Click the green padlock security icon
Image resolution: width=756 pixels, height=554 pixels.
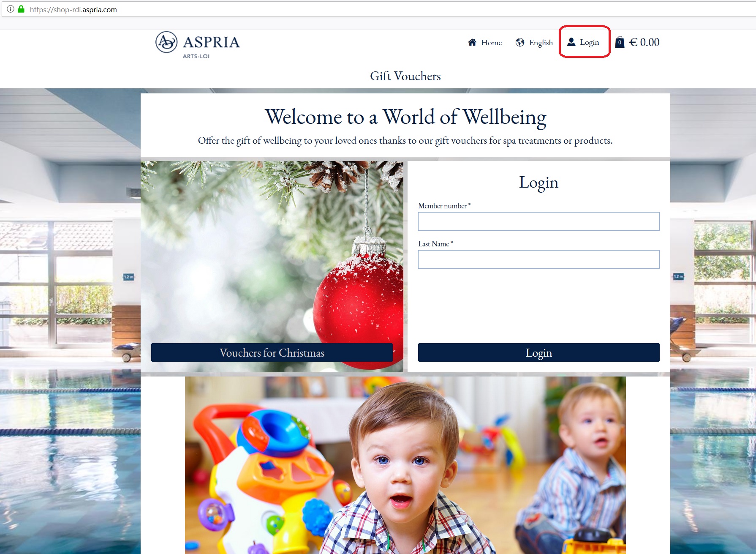click(21, 9)
